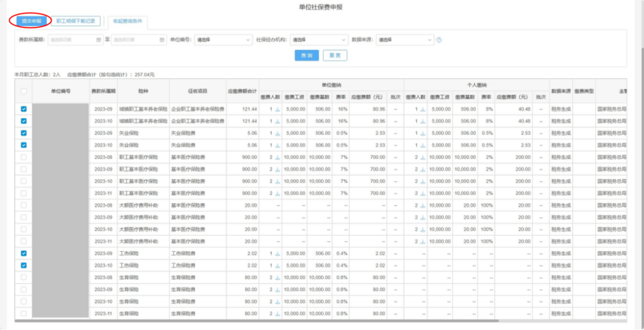The image size is (644, 330).
Task: Open the 单位编号 dropdown
Action: pyautogui.click(x=224, y=40)
